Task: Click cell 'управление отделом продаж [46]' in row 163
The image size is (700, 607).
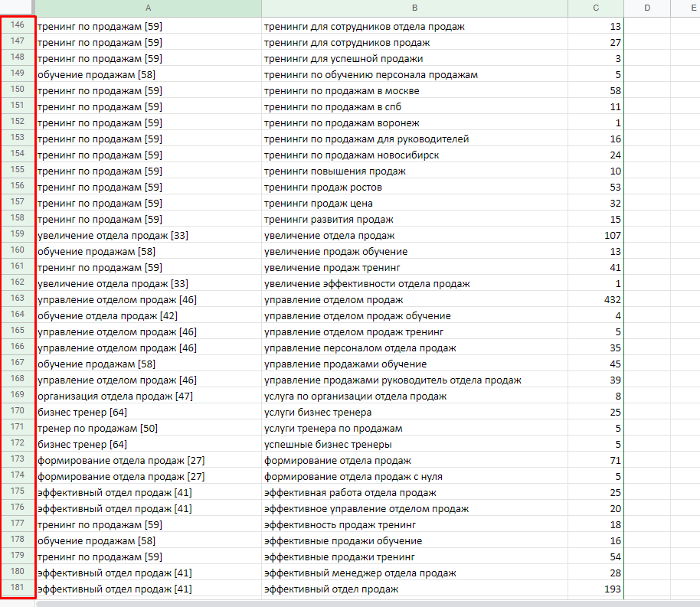Action: [x=149, y=300]
